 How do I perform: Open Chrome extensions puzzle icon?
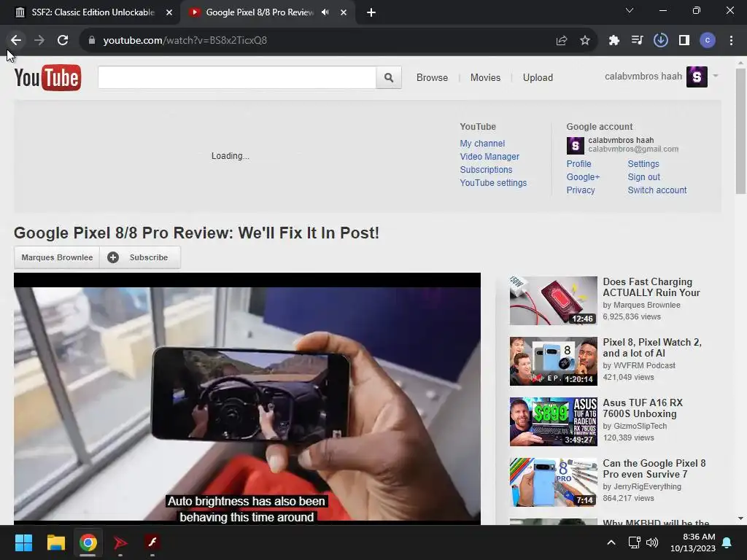[x=614, y=41]
